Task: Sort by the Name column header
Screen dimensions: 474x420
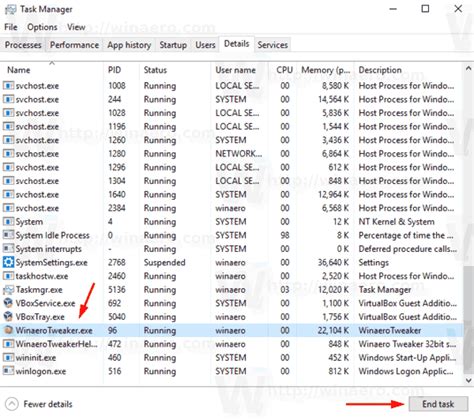Action: (52, 70)
